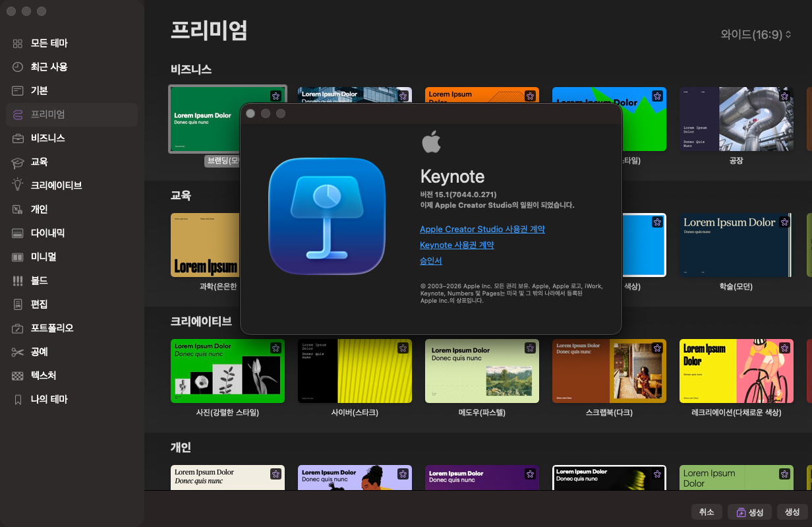This screenshot has width=812, height=527.
Task: Open the 와이드(16:9) aspect ratio dropdown
Action: 756,34
